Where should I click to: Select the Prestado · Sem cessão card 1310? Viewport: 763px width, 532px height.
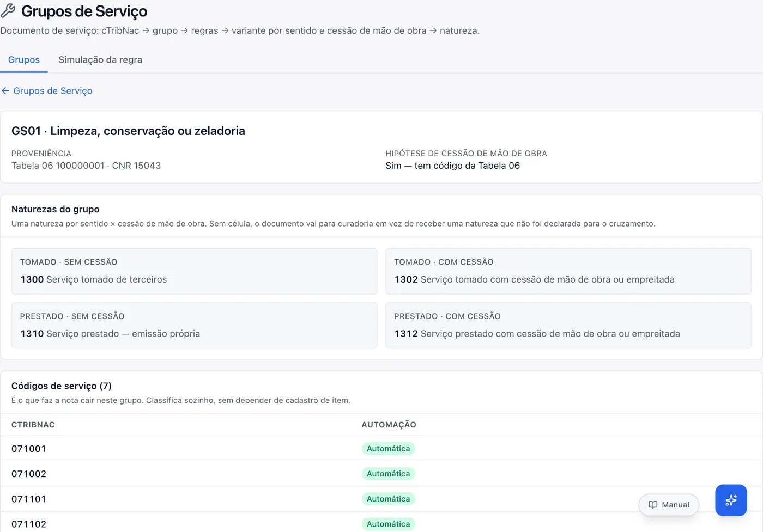194,326
